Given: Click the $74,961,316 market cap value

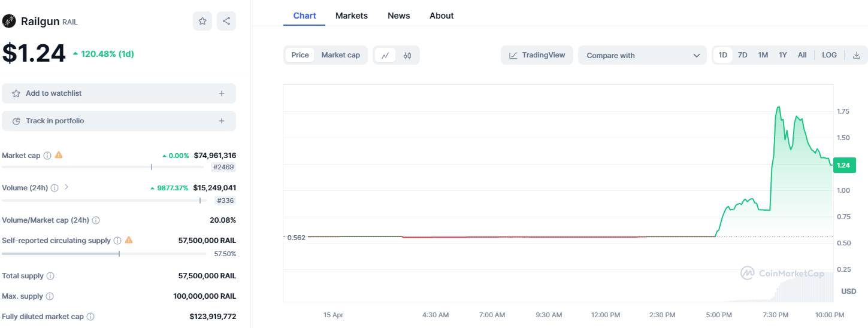Looking at the screenshot, I should click(215, 156).
